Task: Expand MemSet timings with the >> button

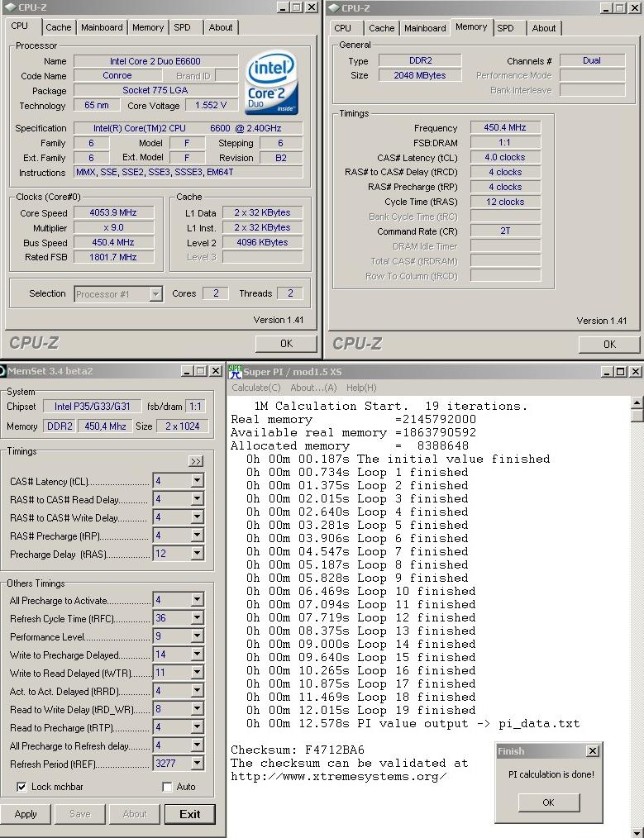Action: tap(196, 461)
